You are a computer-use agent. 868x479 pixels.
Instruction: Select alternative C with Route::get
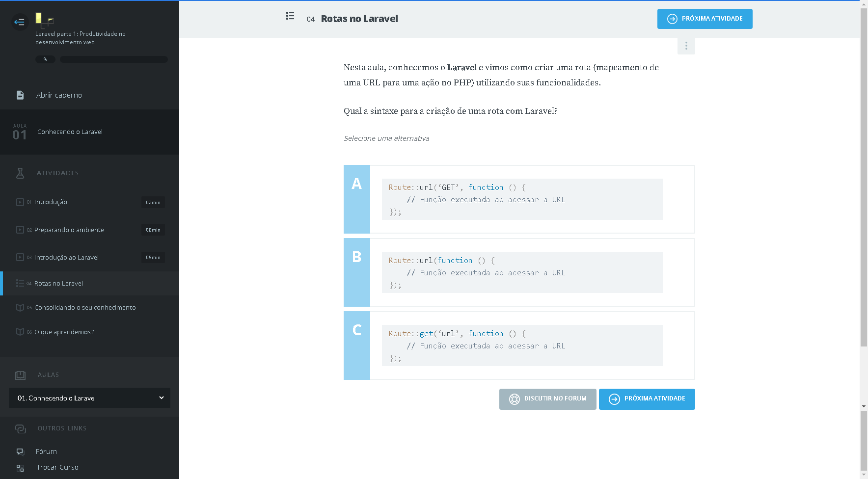[x=519, y=346]
